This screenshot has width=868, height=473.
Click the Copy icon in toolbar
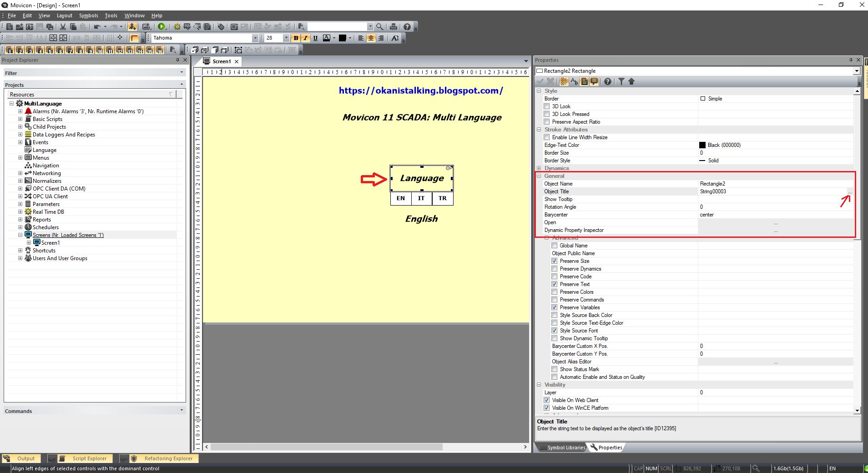73,27
